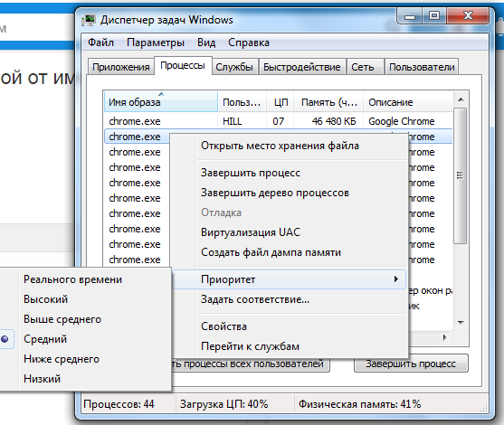Screen dimensions: 504x425
Task: Sort by Описание column header
Action: (x=408, y=102)
